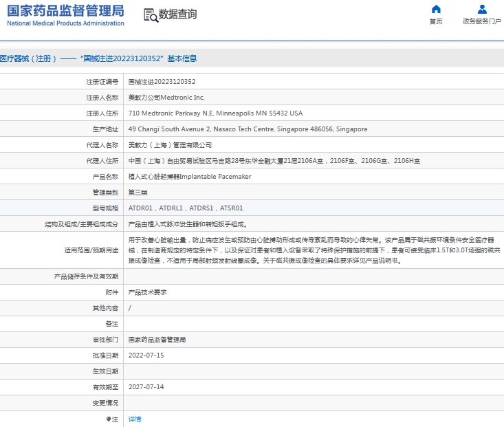
Task: Click the 医疗器械（注册）基本信息 title bar
Action: coord(99,58)
